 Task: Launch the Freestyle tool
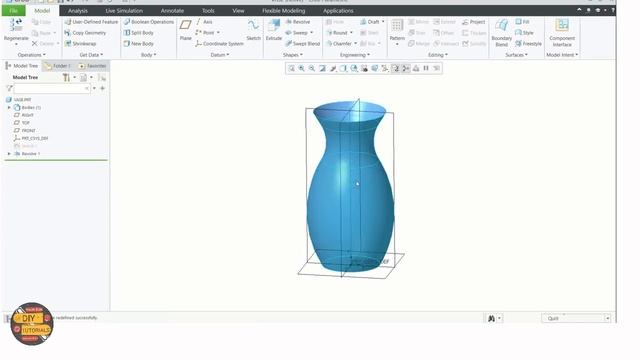528,43
